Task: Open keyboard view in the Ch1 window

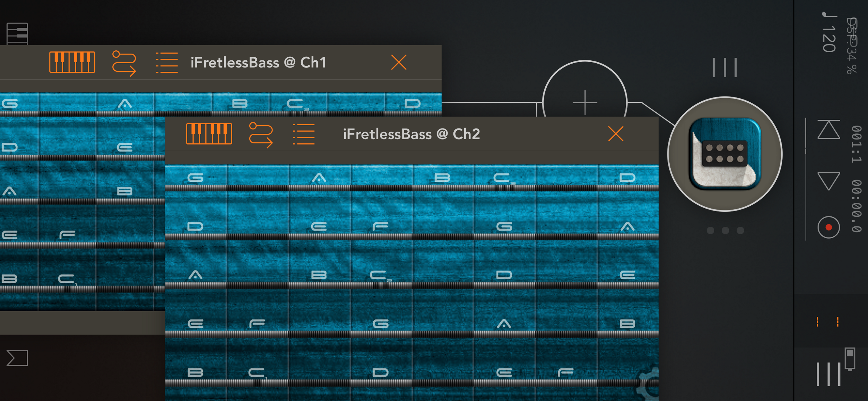Action: pyautogui.click(x=72, y=62)
